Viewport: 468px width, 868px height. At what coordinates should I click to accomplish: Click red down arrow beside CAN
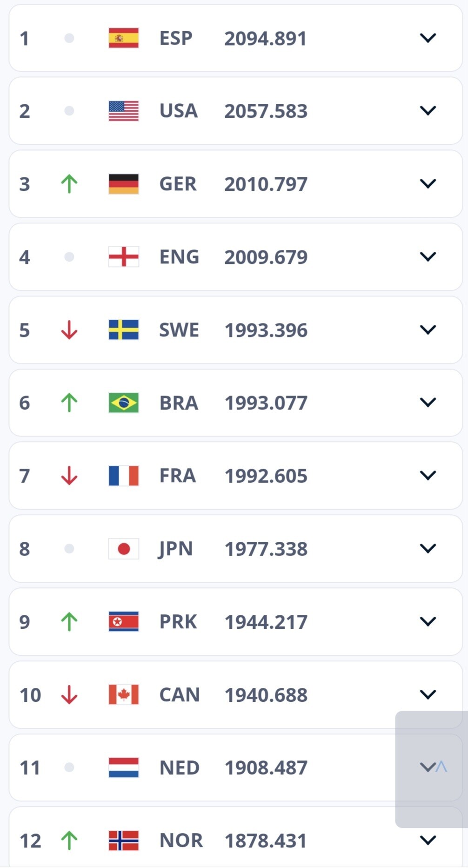(69, 694)
